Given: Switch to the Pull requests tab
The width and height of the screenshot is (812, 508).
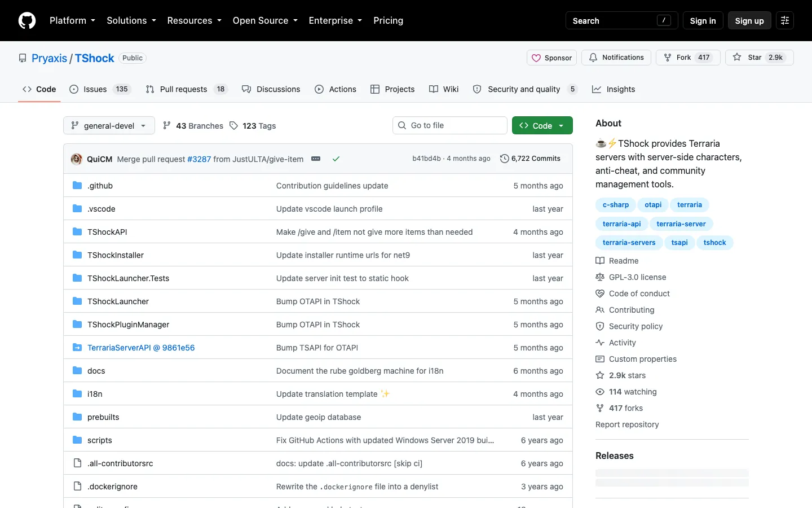Looking at the screenshot, I should [x=187, y=89].
